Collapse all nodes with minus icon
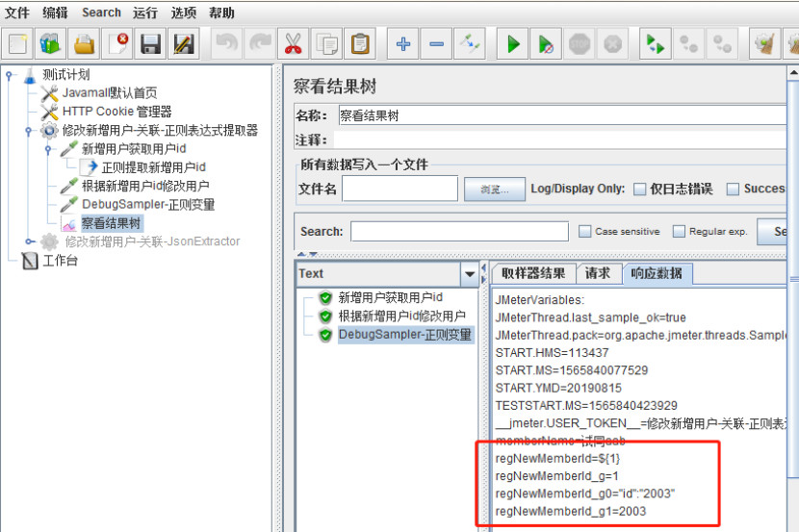 pos(437,44)
